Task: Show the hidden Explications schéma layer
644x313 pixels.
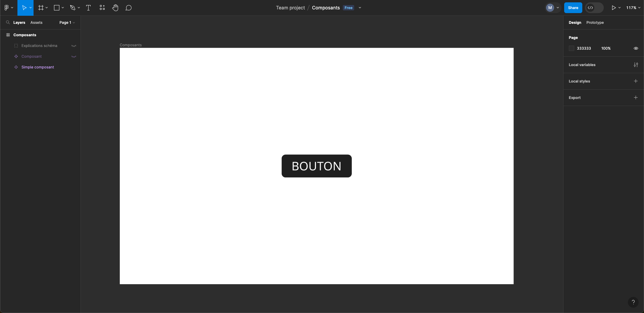Action: pos(74,46)
